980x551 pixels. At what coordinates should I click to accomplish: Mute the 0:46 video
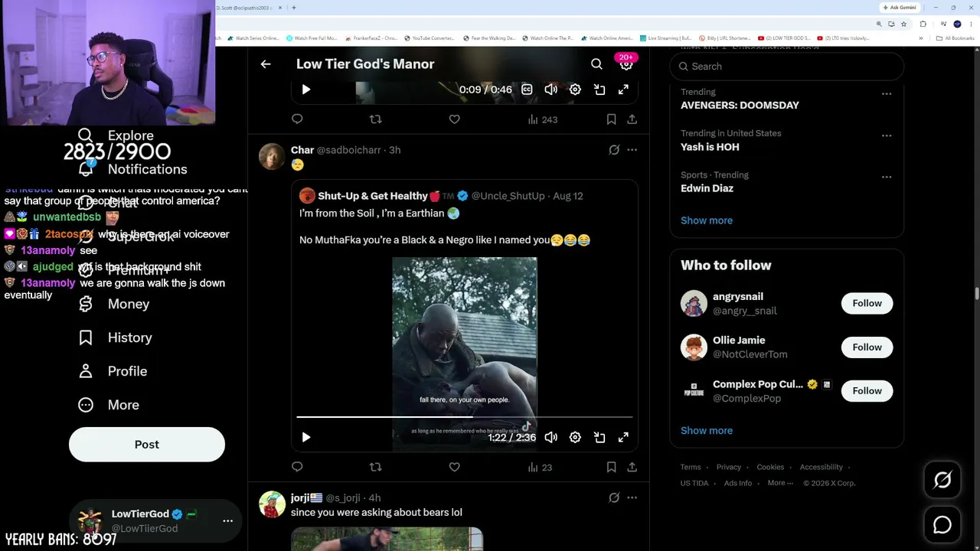pyautogui.click(x=550, y=90)
